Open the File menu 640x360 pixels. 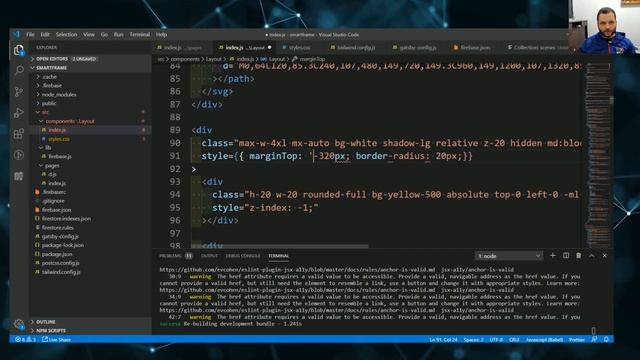click(x=30, y=35)
